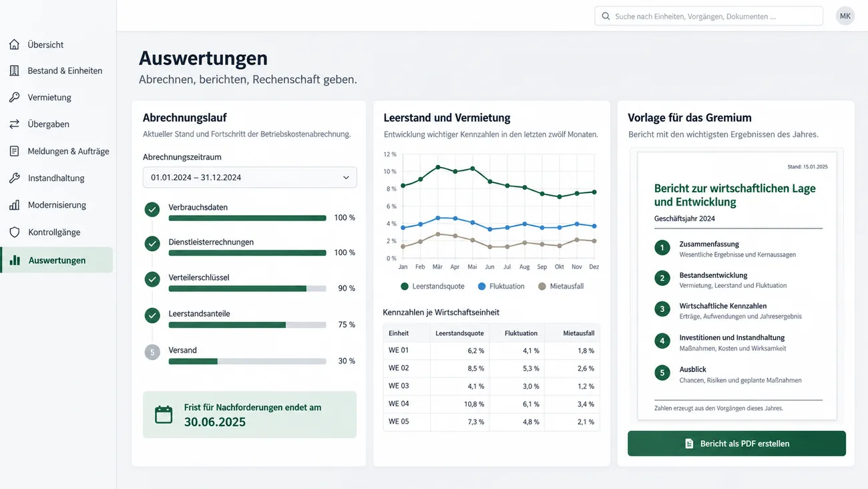The image size is (868, 489).
Task: Select the WE 05 table row label
Action: [x=399, y=422]
